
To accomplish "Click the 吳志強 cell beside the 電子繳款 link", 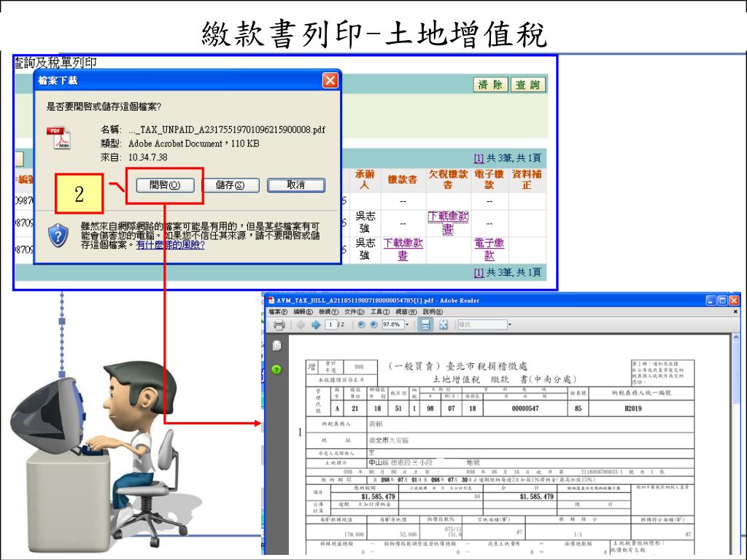I will 365,249.
